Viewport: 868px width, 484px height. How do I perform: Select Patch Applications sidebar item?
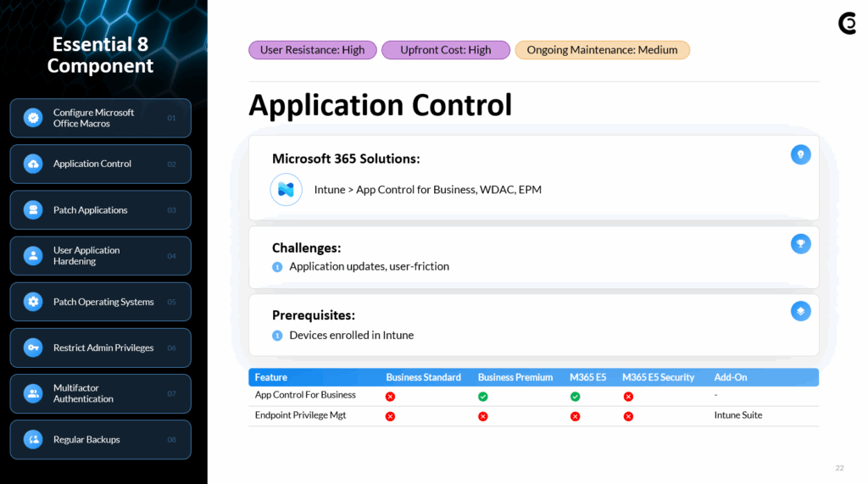[100, 210]
